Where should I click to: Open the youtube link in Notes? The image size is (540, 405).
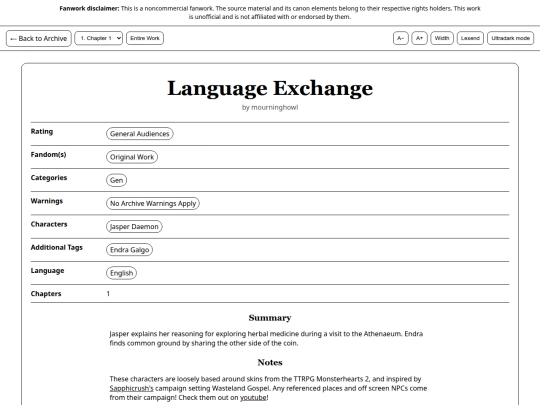click(x=253, y=397)
